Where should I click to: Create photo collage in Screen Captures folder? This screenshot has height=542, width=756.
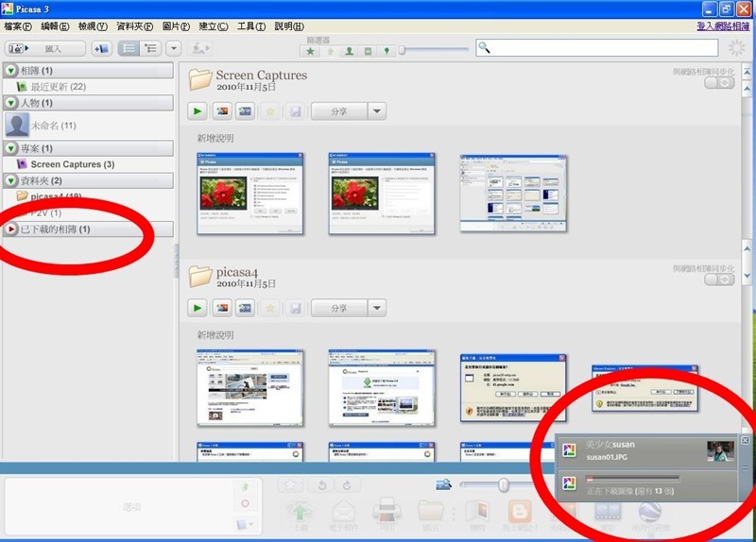[x=222, y=111]
